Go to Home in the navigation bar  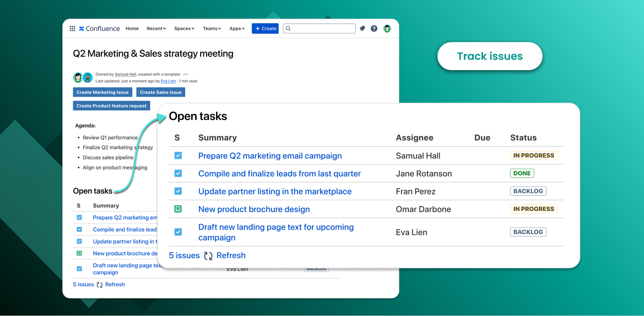click(x=132, y=28)
